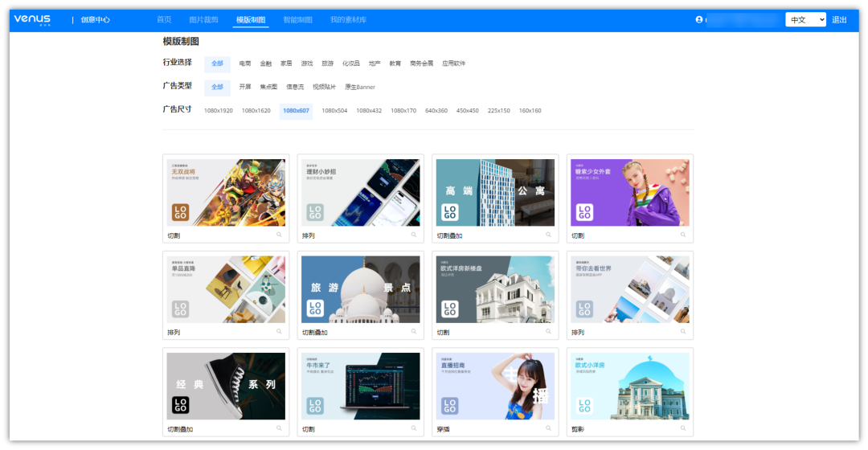Viewport: 868px width, 450px height.
Task: Click the magnifier icon under 欧式洋房新楼盘 template
Action: [x=548, y=331]
